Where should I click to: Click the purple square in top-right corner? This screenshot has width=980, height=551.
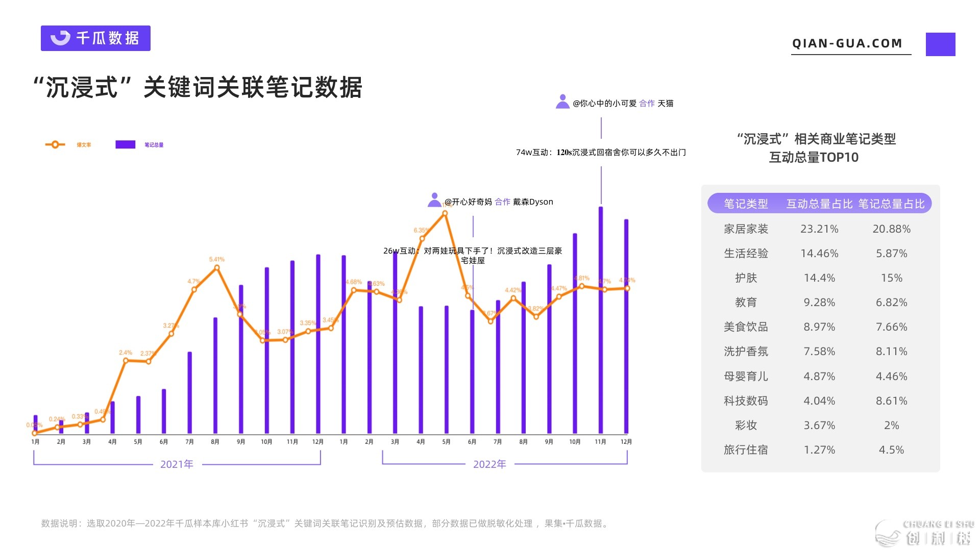940,44
